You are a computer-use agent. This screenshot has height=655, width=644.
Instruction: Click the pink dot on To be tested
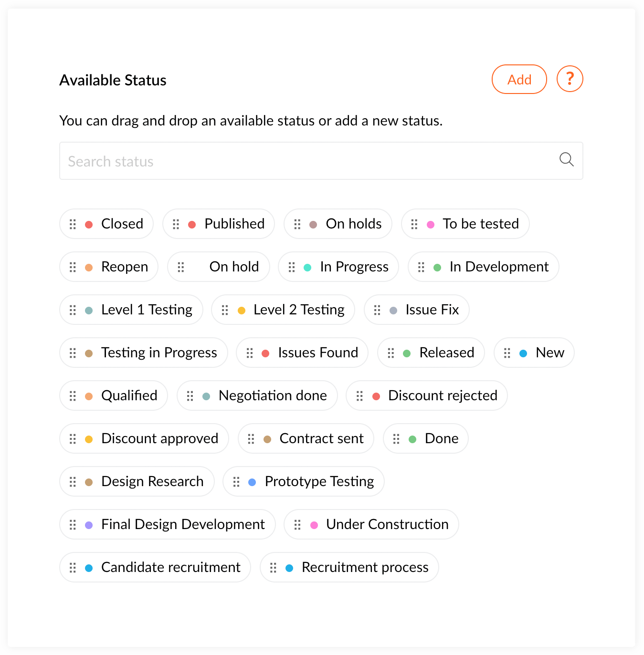point(431,225)
